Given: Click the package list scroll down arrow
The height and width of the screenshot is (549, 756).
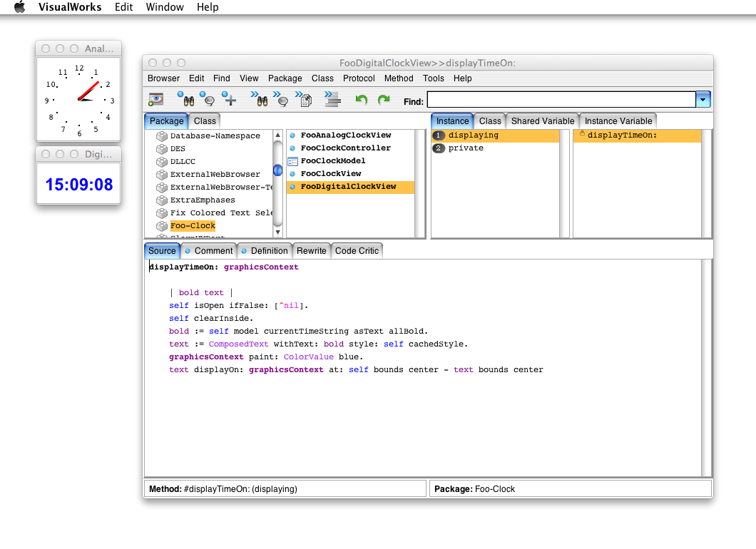Looking at the screenshot, I should click(277, 232).
